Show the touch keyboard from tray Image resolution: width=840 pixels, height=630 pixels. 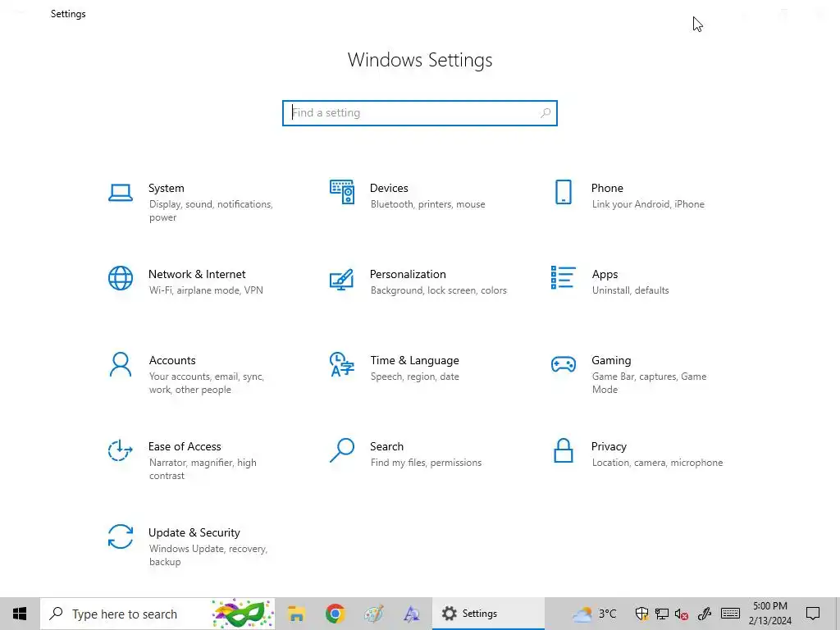(730, 614)
